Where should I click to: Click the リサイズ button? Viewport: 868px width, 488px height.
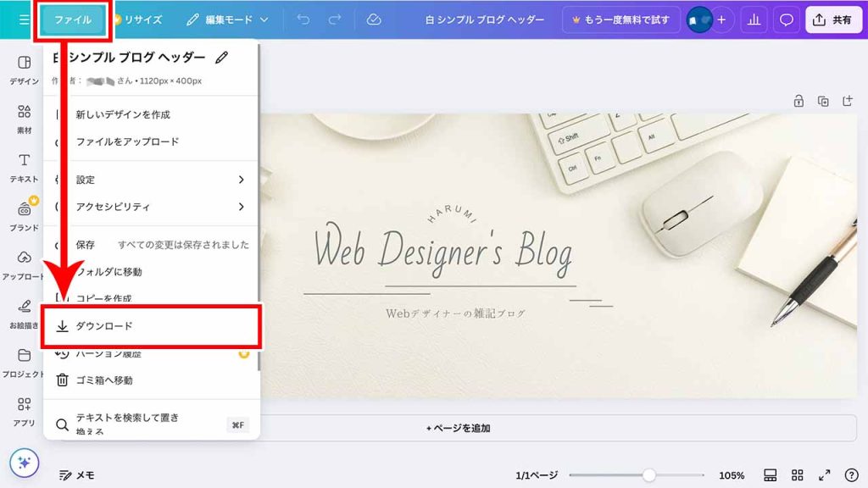138,20
